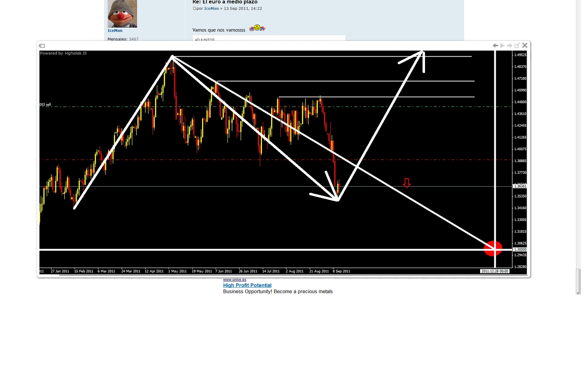
Task: Click the '8 Sep 2011' date axis label
Action: [x=341, y=272]
